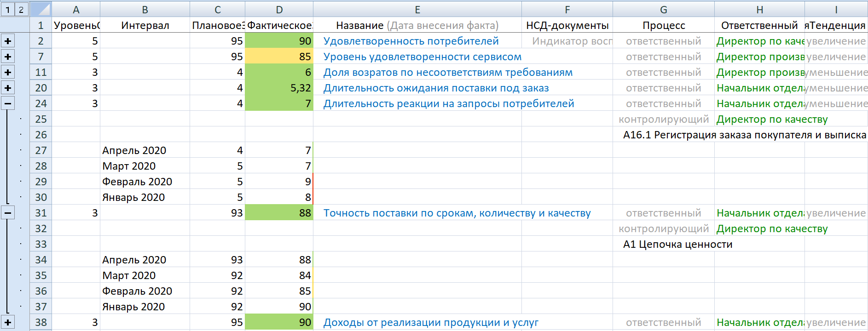Select cell Февраль 2020 in row 29
The width and height of the screenshot is (868, 331).
point(145,182)
